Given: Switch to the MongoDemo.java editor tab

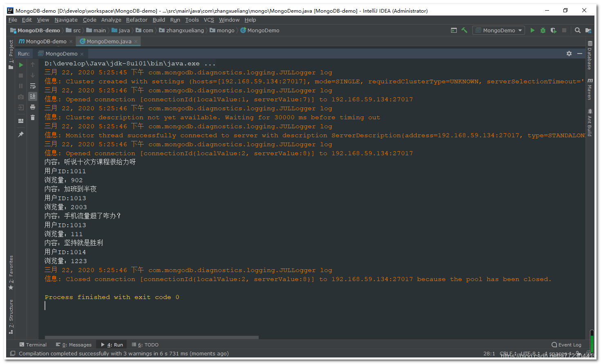Looking at the screenshot, I should (108, 41).
